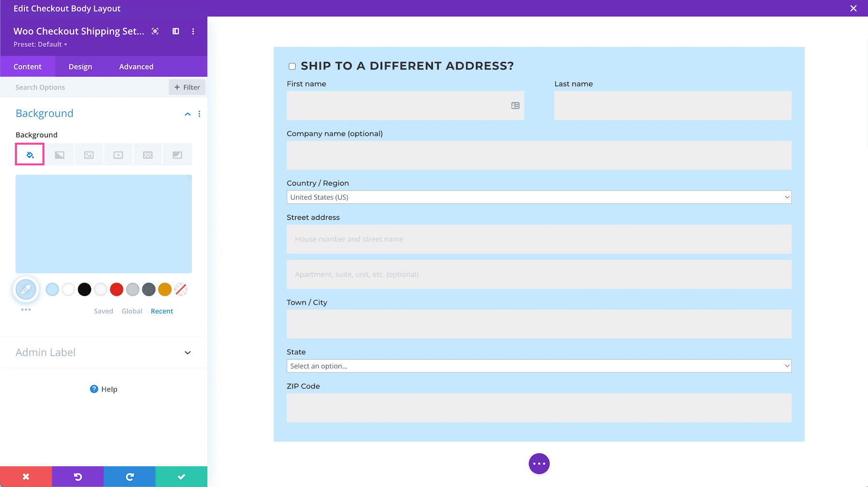
Task: Switch to the Design tab
Action: click(80, 66)
